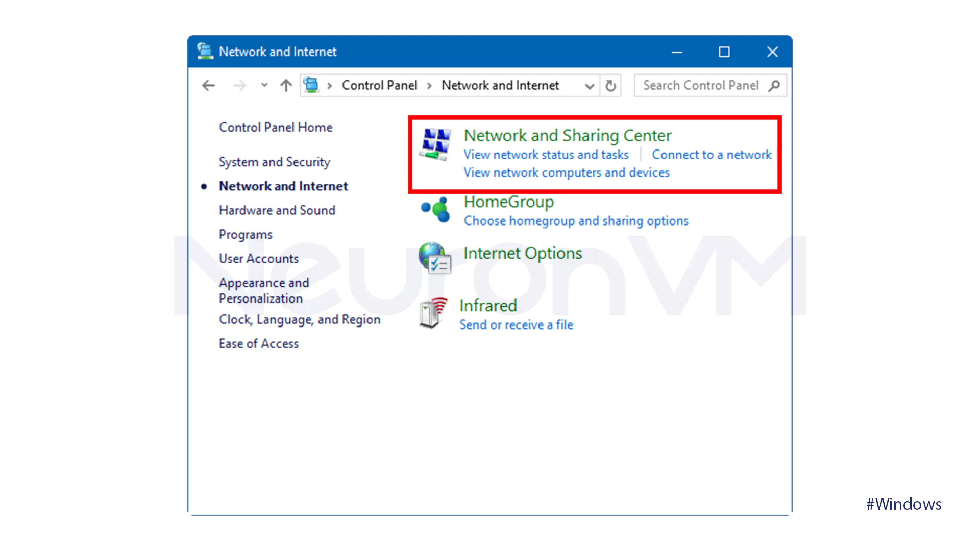Close the Network and Internet window
This screenshot has width=980, height=551.
[x=772, y=52]
